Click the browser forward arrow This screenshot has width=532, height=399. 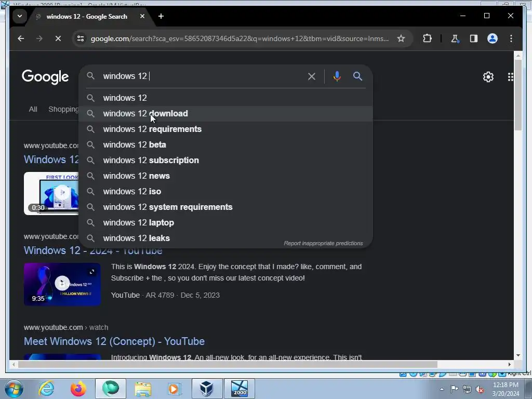pyautogui.click(x=39, y=38)
